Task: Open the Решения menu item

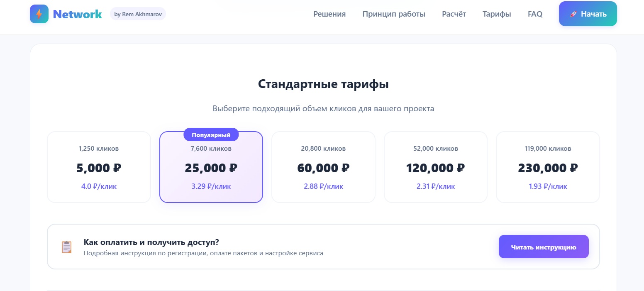Action: click(329, 14)
